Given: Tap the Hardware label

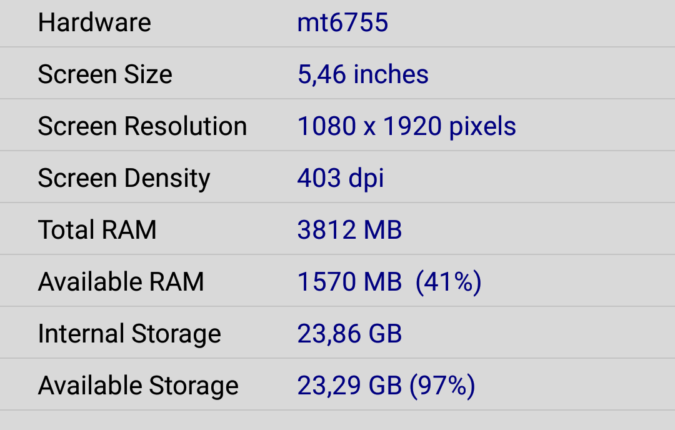Looking at the screenshot, I should [x=94, y=23].
